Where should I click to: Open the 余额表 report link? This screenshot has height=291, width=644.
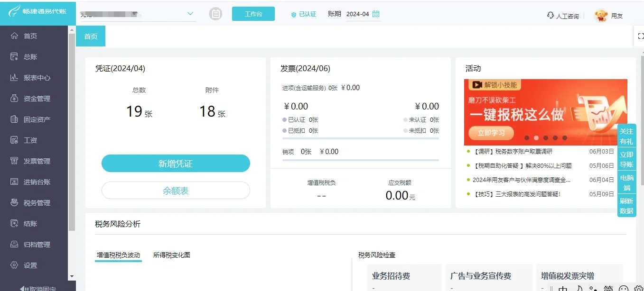click(x=176, y=190)
